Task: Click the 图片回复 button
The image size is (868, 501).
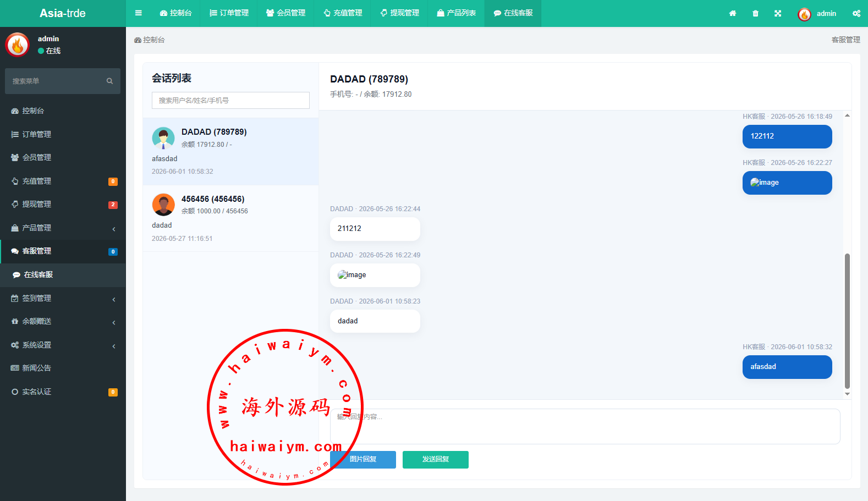Action: pyautogui.click(x=363, y=460)
